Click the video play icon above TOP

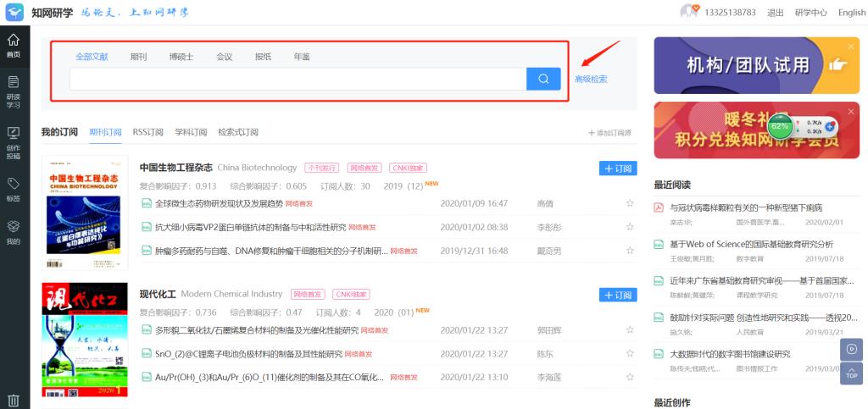[851, 348]
